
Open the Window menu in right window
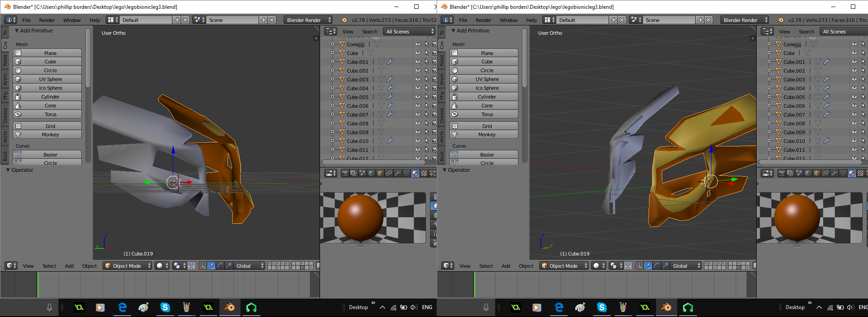click(x=508, y=20)
